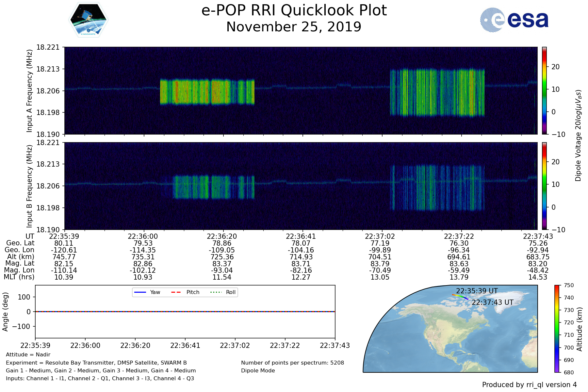Click the Attitude = Nadir text
Viewport: 588px width, 392px height.
point(28,354)
